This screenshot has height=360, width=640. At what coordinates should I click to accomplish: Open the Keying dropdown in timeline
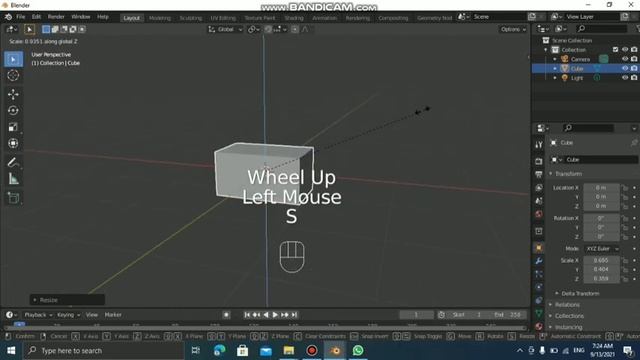(69, 315)
